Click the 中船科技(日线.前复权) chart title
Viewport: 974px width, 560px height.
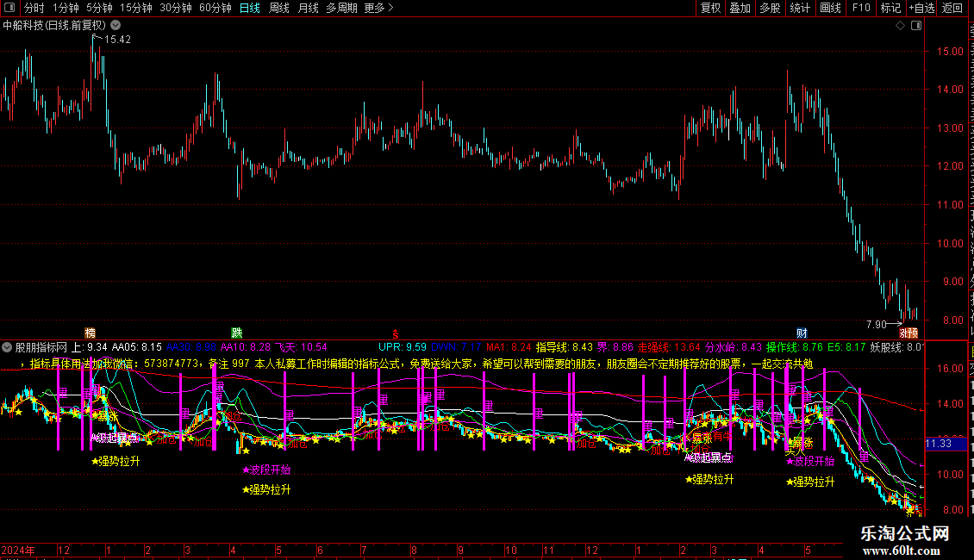pyautogui.click(x=54, y=26)
